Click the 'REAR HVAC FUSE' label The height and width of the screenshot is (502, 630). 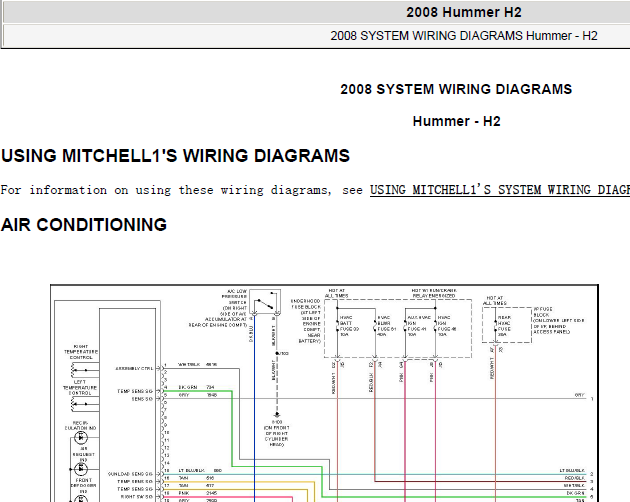(504, 326)
